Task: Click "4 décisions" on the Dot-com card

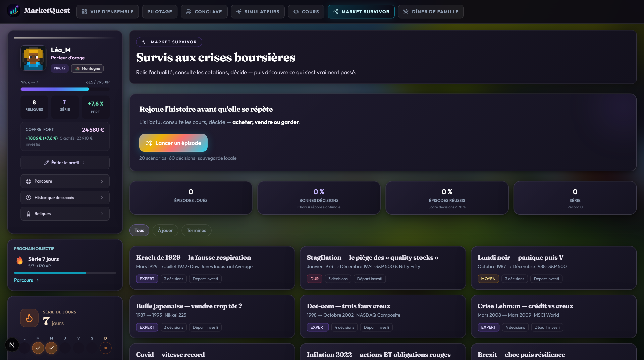Action: click(344, 327)
